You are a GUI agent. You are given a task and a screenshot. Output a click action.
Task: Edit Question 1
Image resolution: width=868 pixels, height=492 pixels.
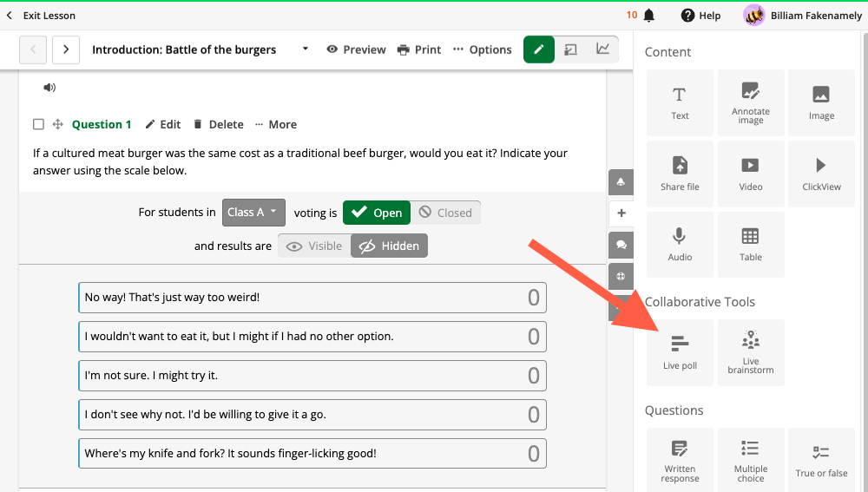click(x=163, y=125)
